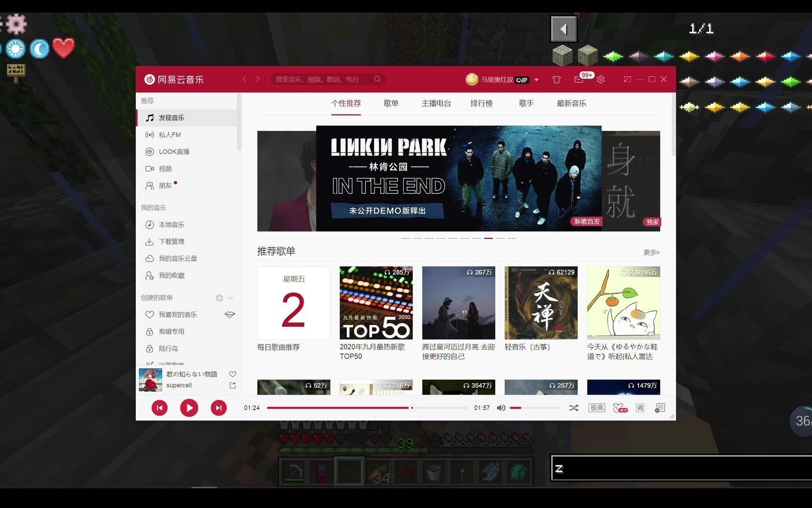Viewport: 812px width, 508px height.
Task: Go back with the left arrow
Action: 244,79
